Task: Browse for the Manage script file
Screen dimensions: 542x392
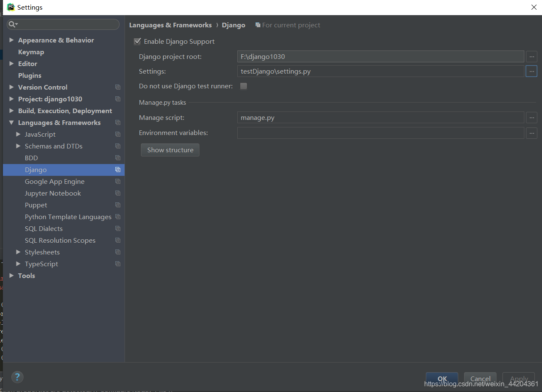Action: click(x=531, y=117)
